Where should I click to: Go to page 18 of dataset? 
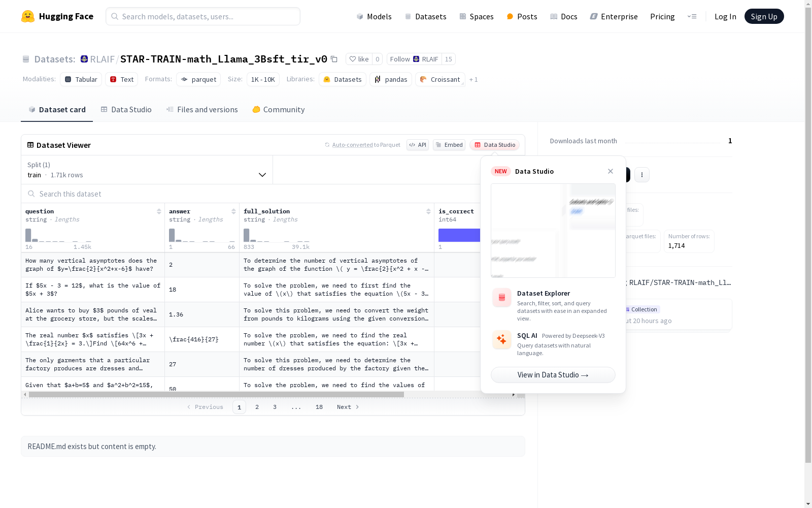tap(319, 407)
